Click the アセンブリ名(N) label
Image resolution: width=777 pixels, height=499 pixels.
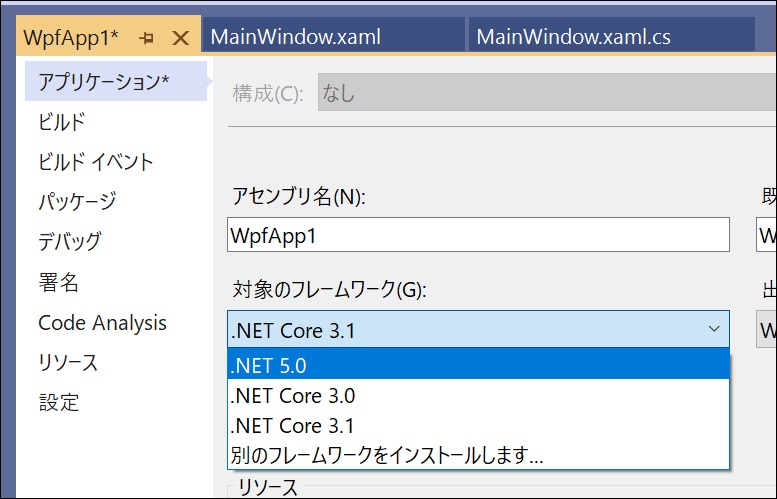[x=299, y=197]
